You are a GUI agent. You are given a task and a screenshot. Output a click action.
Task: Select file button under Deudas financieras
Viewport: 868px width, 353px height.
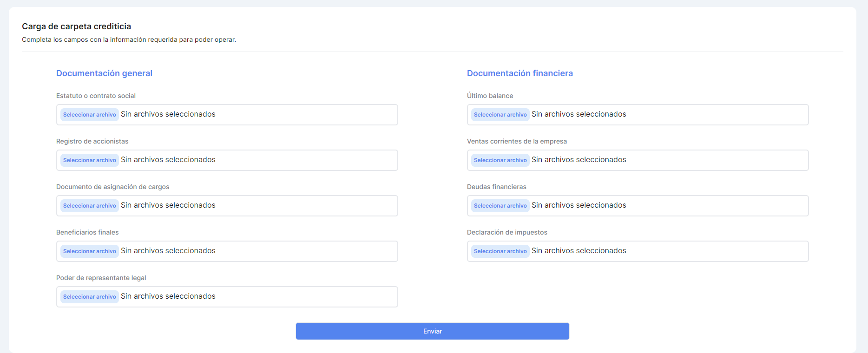point(500,206)
